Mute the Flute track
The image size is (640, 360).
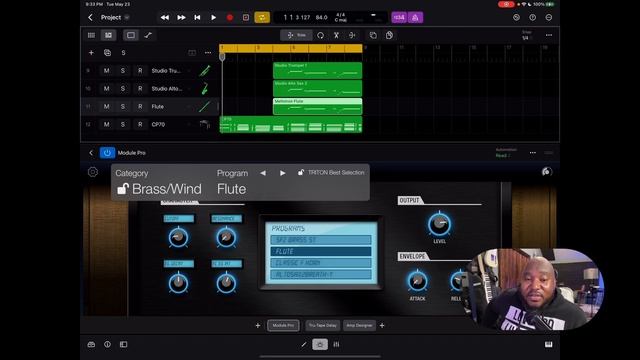tap(107, 107)
